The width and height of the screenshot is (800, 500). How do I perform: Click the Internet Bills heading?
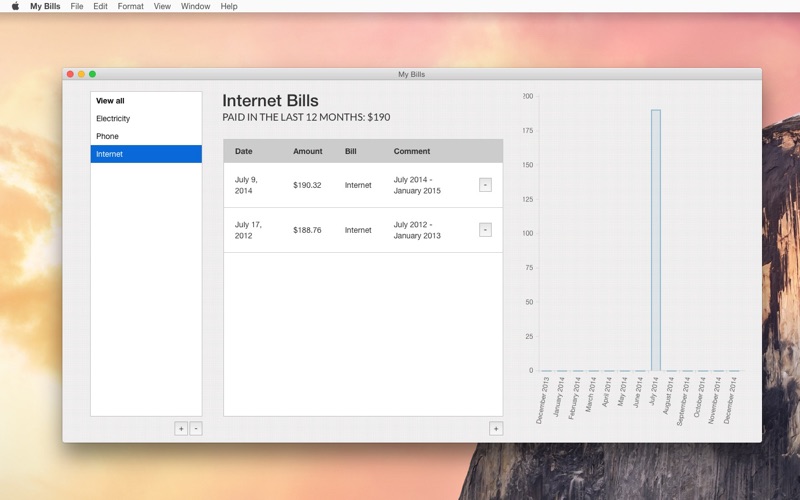pyautogui.click(x=270, y=101)
